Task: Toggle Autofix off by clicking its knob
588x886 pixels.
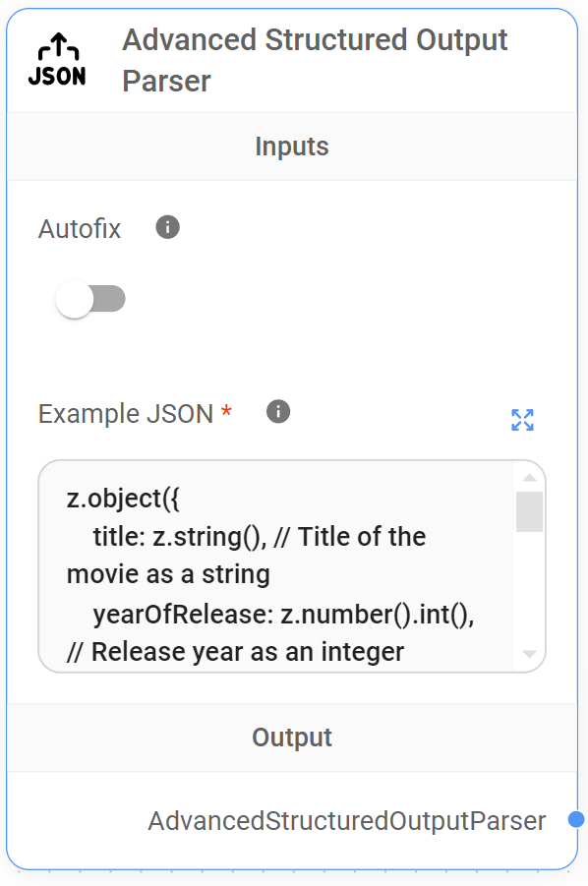Action: click(74, 298)
